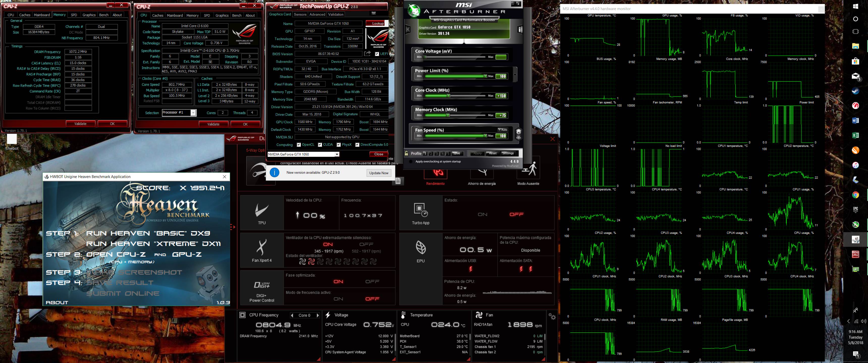The image size is (868, 363).
Task: Open Fan Xpert 4 module
Action: [261, 251]
